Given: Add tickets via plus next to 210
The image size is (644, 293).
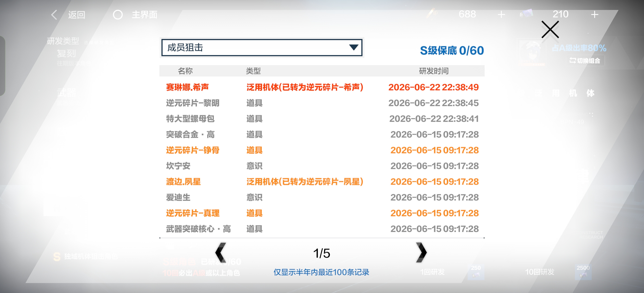Looking at the screenshot, I should pos(594,15).
